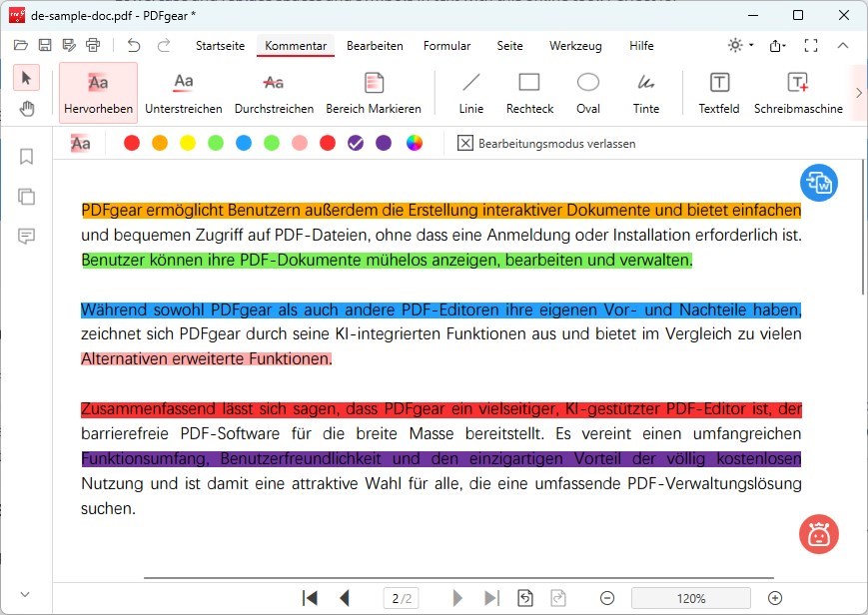This screenshot has height=615, width=868.
Task: Open file using the folder icon
Action: click(x=21, y=45)
